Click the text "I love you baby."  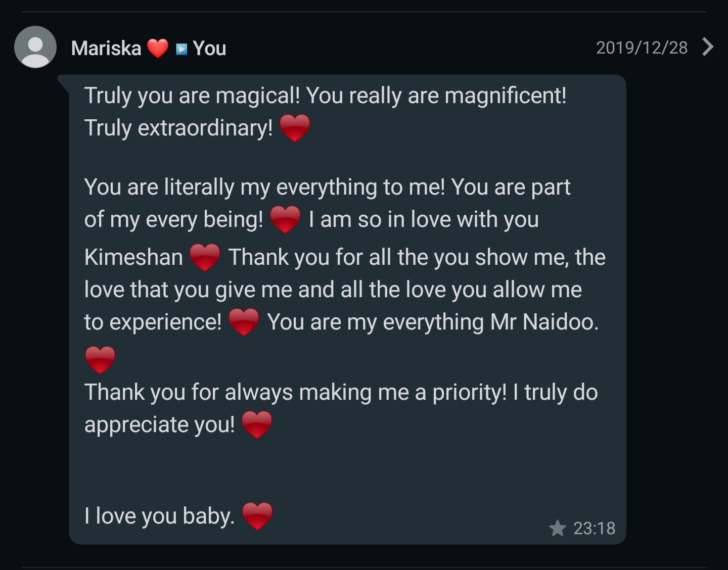click(159, 516)
